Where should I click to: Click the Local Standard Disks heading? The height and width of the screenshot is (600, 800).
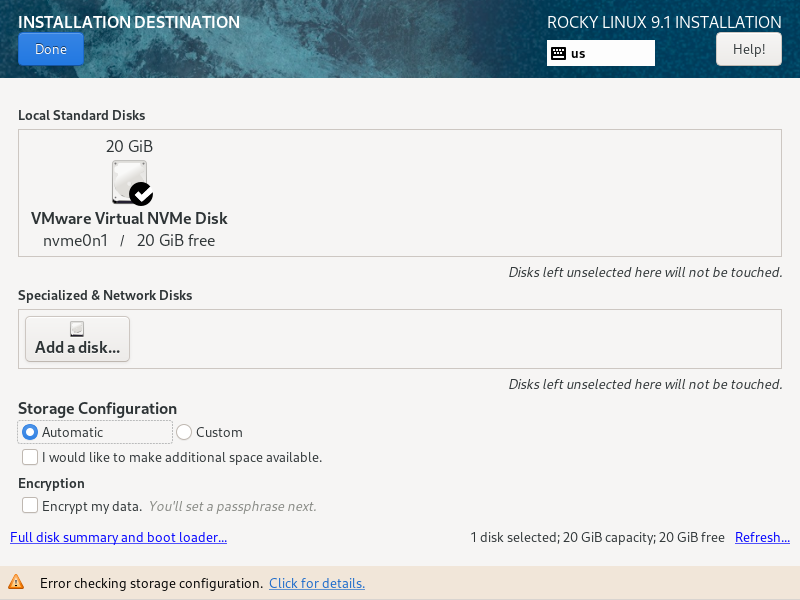coord(82,115)
